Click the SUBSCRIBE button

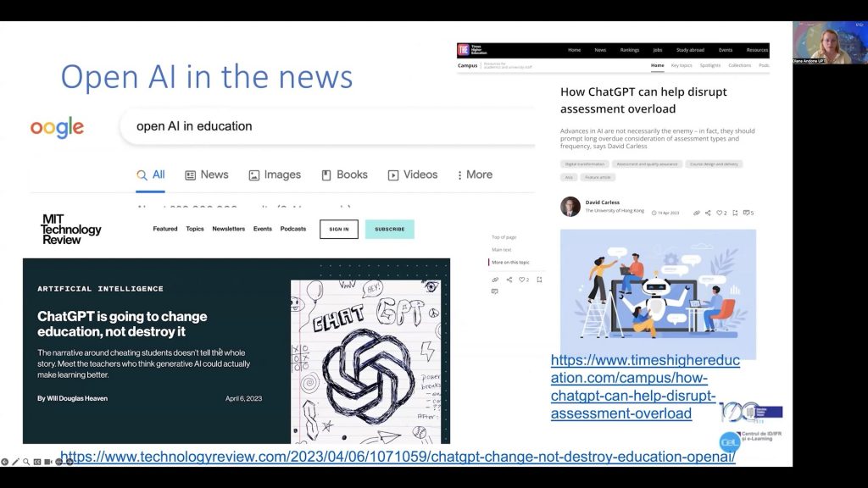tap(390, 229)
